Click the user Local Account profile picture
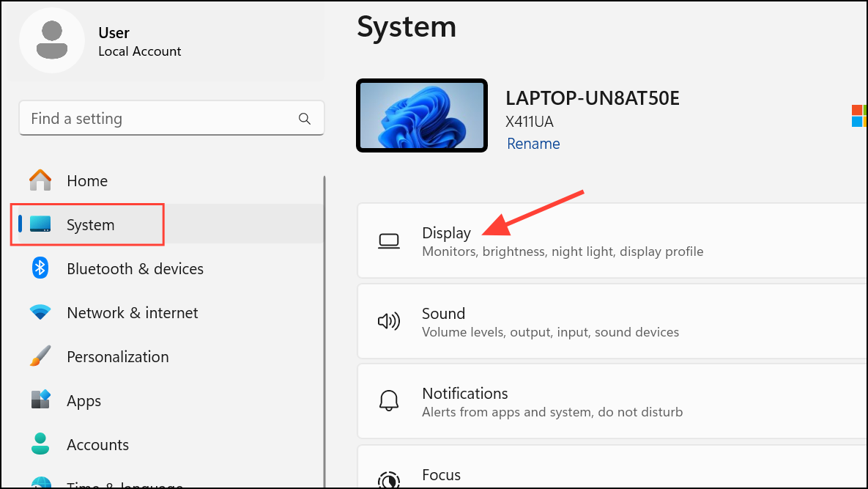This screenshot has width=868, height=489. 52,40
